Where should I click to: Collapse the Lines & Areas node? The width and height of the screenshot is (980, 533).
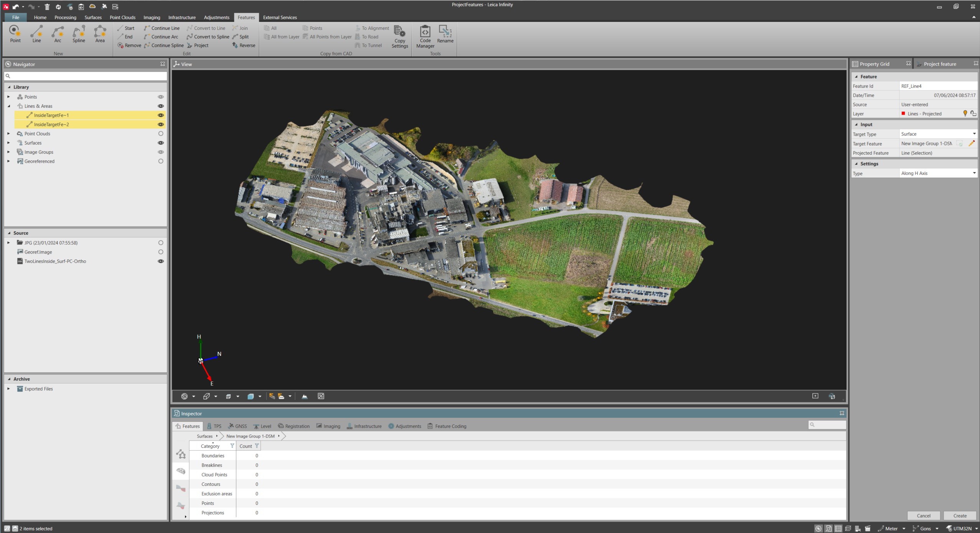pos(8,106)
